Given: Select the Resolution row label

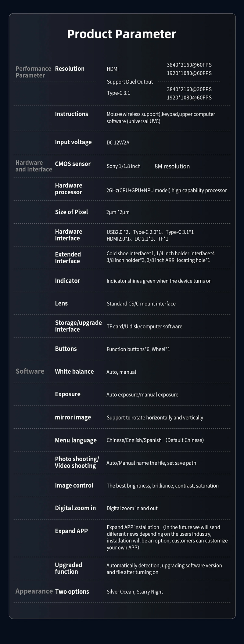Looking at the screenshot, I should pos(70,69).
